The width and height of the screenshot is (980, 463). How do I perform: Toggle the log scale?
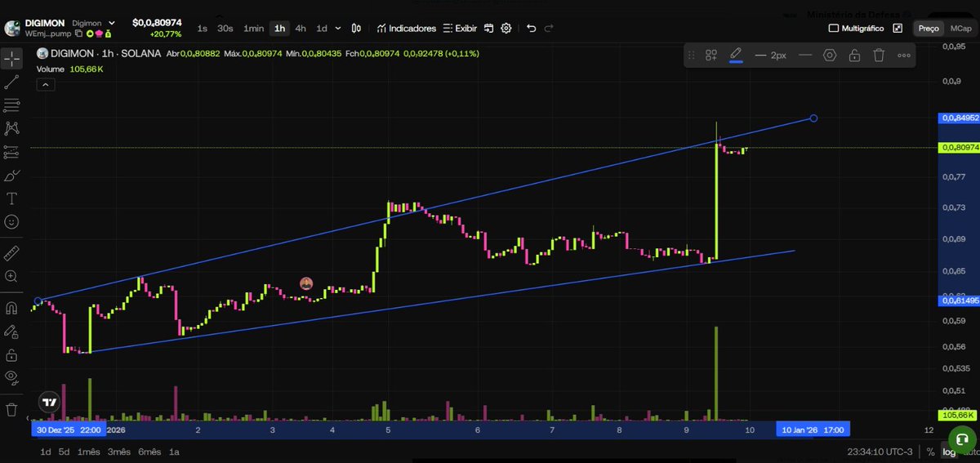click(947, 452)
